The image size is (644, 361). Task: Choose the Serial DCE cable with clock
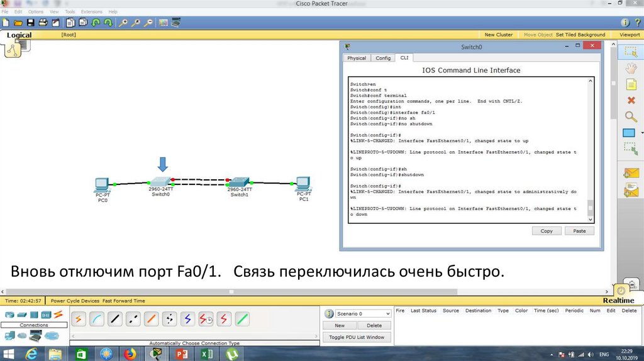pyautogui.click(x=206, y=319)
